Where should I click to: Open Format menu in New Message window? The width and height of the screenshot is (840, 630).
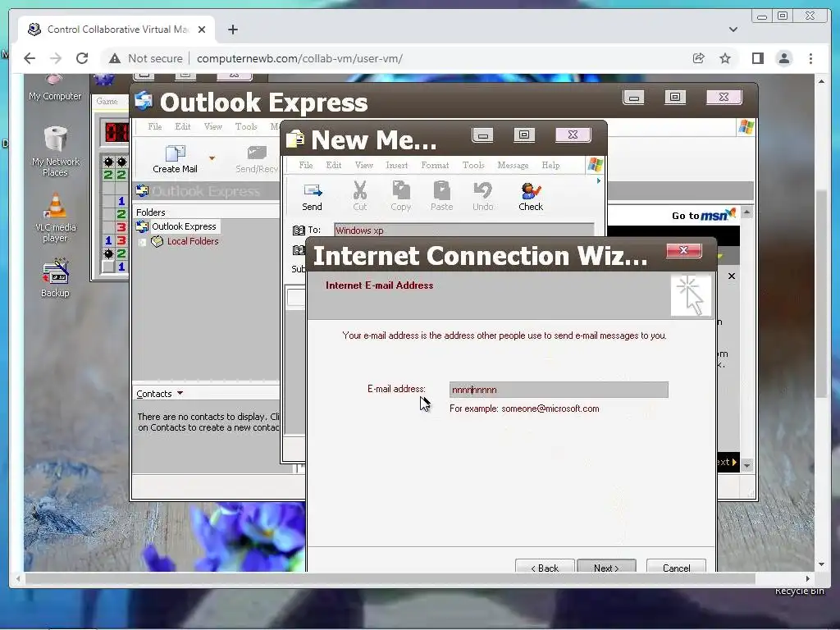pyautogui.click(x=435, y=165)
